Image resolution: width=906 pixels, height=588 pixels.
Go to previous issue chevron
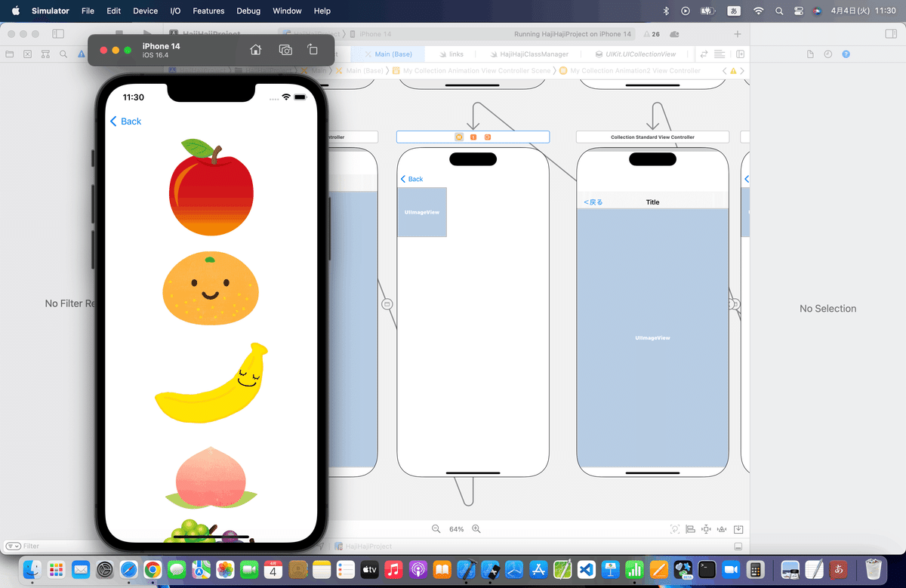point(725,71)
